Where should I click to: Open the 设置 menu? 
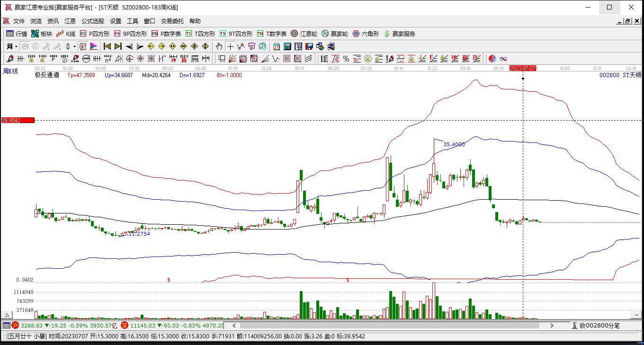[x=116, y=21]
